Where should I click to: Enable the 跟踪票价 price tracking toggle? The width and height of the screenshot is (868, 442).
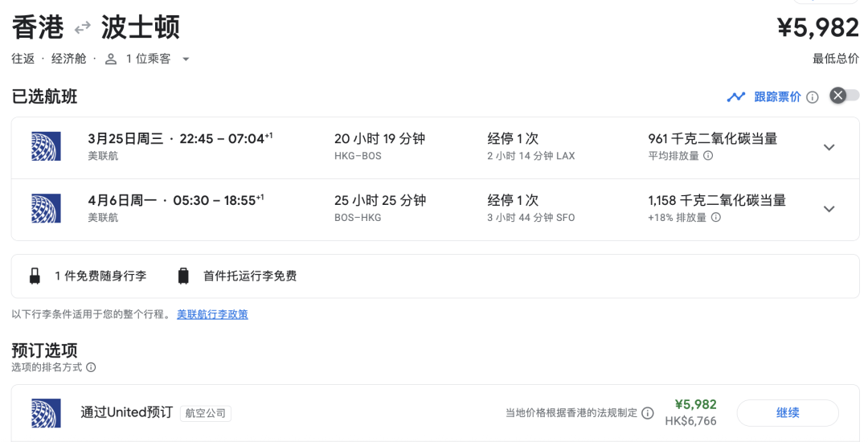click(x=844, y=96)
